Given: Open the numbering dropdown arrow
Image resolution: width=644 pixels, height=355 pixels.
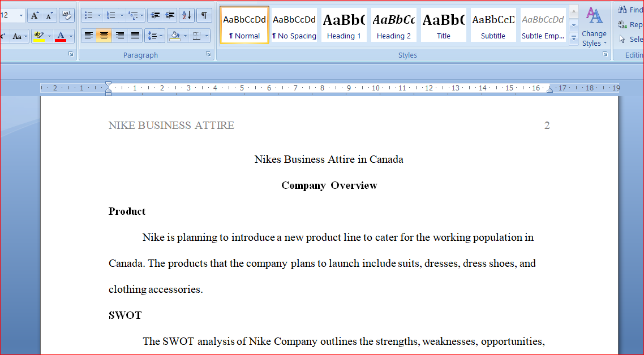Looking at the screenshot, I should tap(122, 16).
